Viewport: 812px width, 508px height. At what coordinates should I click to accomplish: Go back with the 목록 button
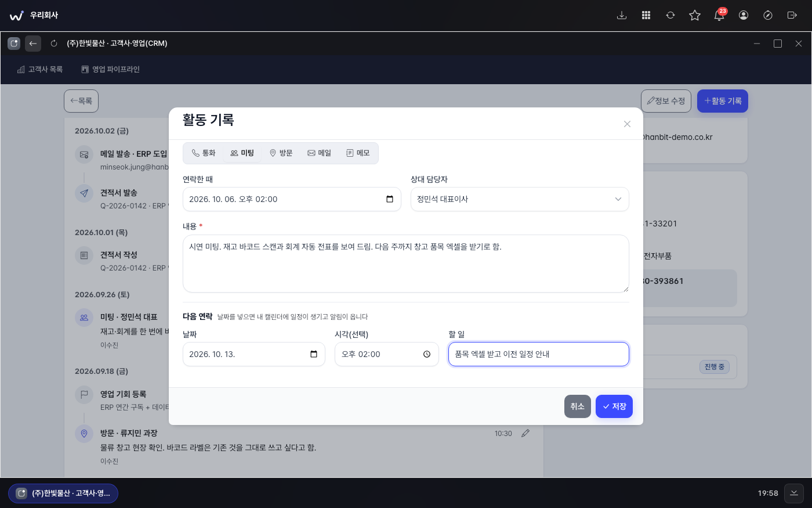pos(81,101)
